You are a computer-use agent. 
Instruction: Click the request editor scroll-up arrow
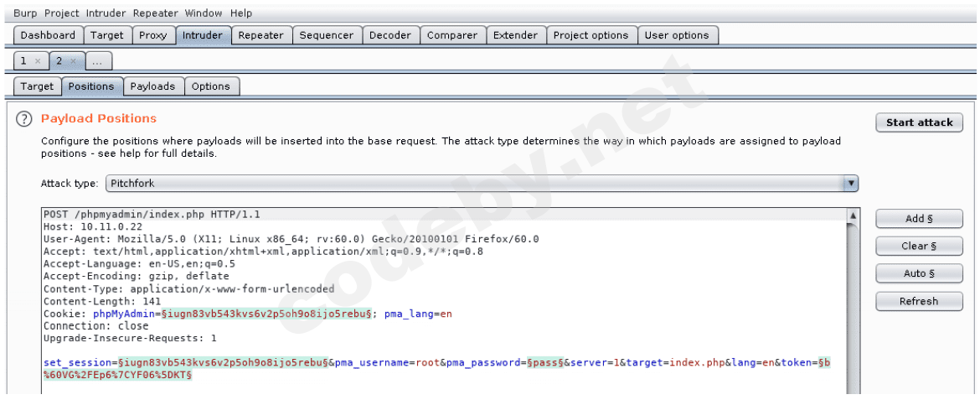854,215
